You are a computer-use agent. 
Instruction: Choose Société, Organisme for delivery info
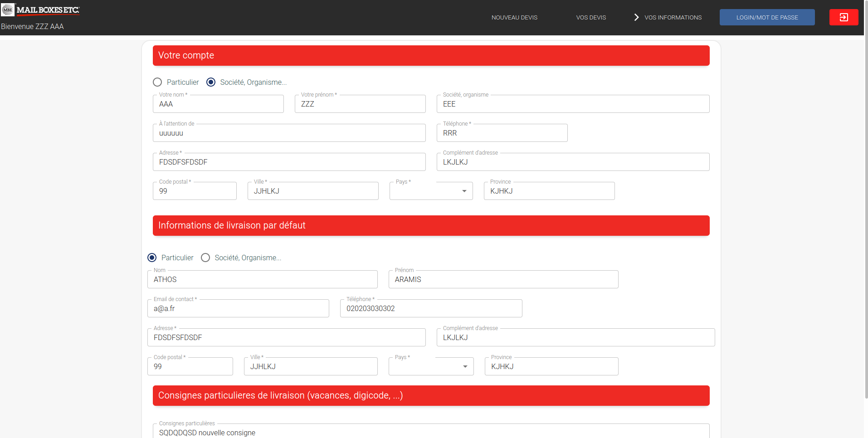[x=205, y=258]
